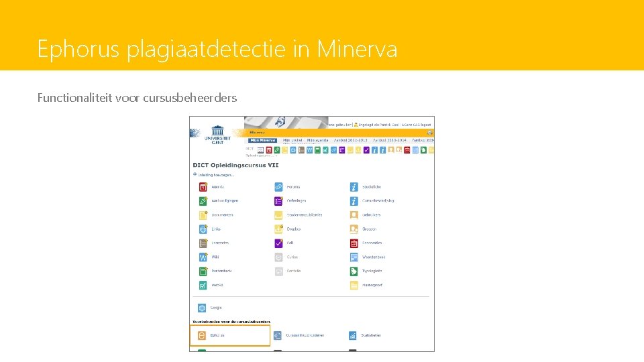
Task: Open the red Reservaties icon
Action: [x=354, y=243]
